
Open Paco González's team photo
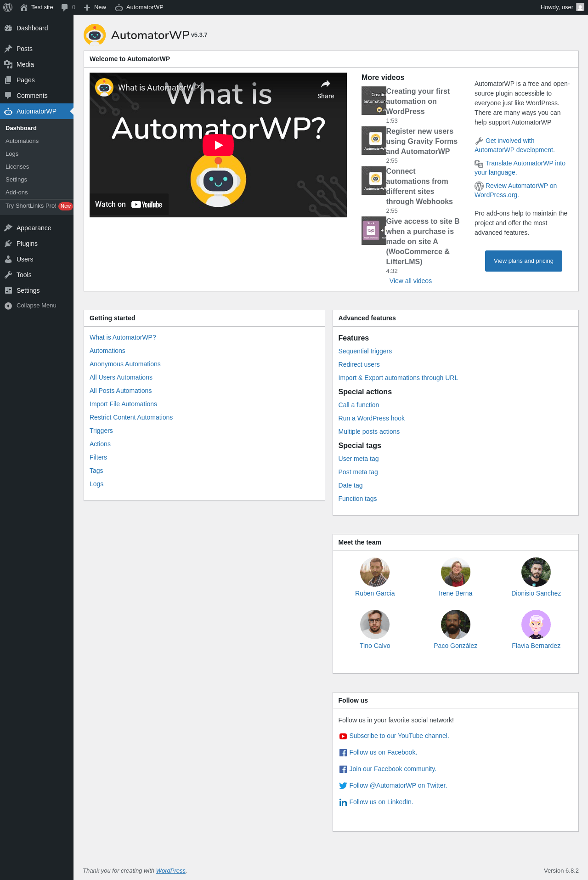click(x=456, y=625)
